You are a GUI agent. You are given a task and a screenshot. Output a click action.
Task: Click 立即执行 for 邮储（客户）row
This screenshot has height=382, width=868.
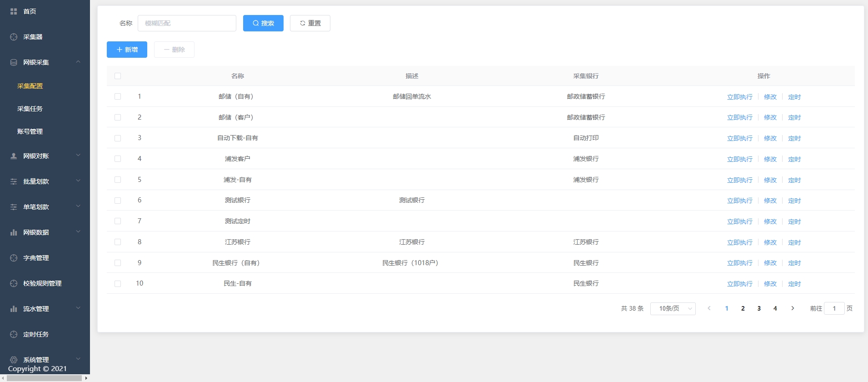[740, 117]
